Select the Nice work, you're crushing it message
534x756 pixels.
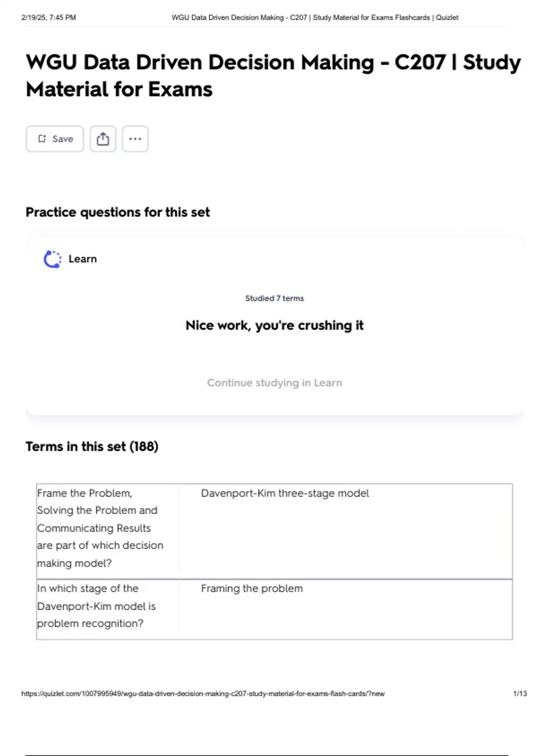pos(274,326)
